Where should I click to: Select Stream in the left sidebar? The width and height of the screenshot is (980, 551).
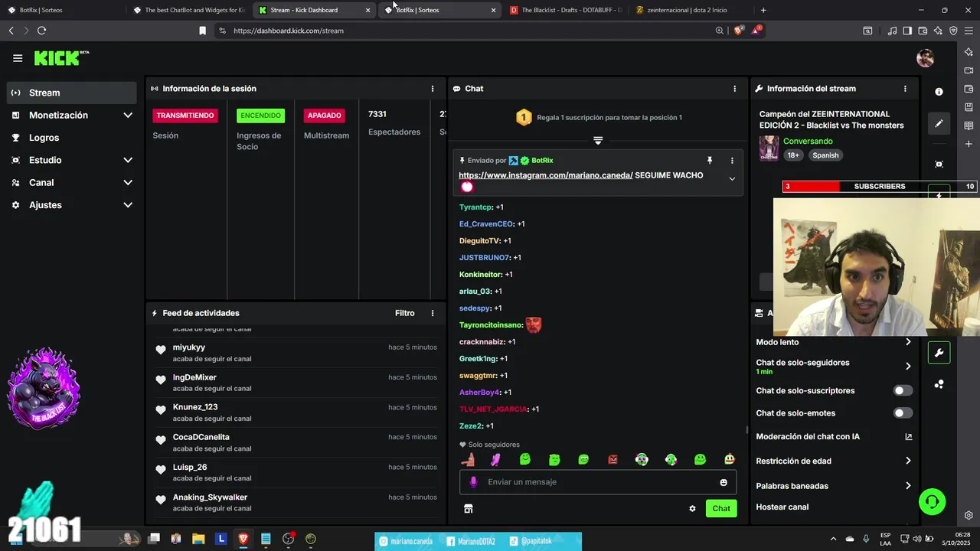tap(73, 93)
